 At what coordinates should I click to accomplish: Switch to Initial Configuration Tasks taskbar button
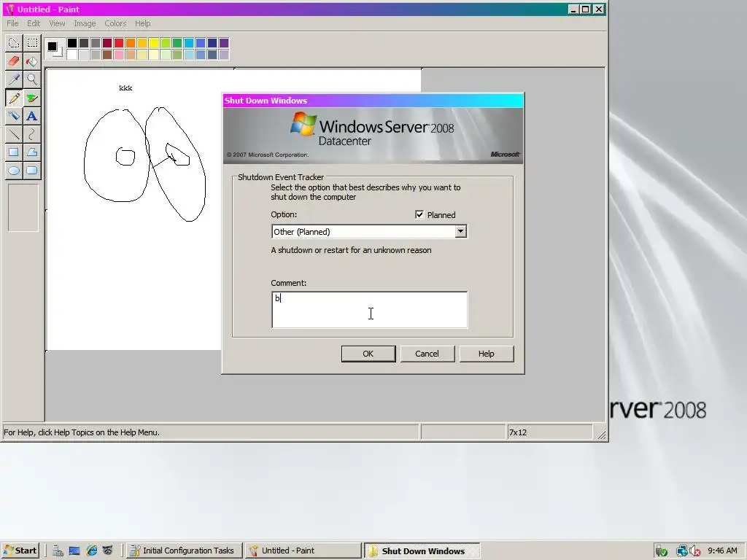[185, 551]
